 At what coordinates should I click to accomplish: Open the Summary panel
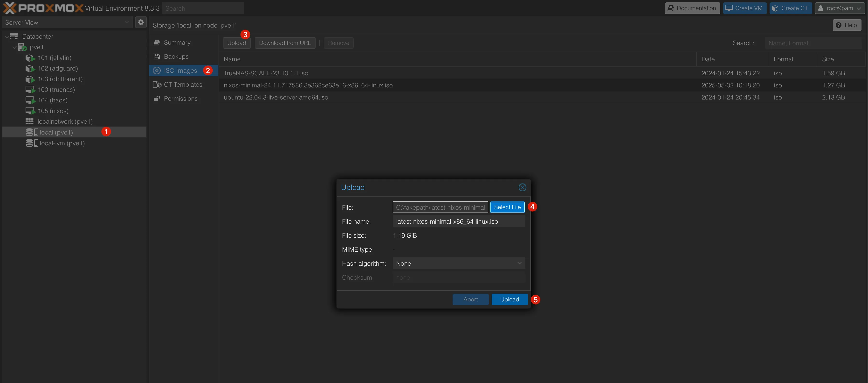pyautogui.click(x=184, y=43)
